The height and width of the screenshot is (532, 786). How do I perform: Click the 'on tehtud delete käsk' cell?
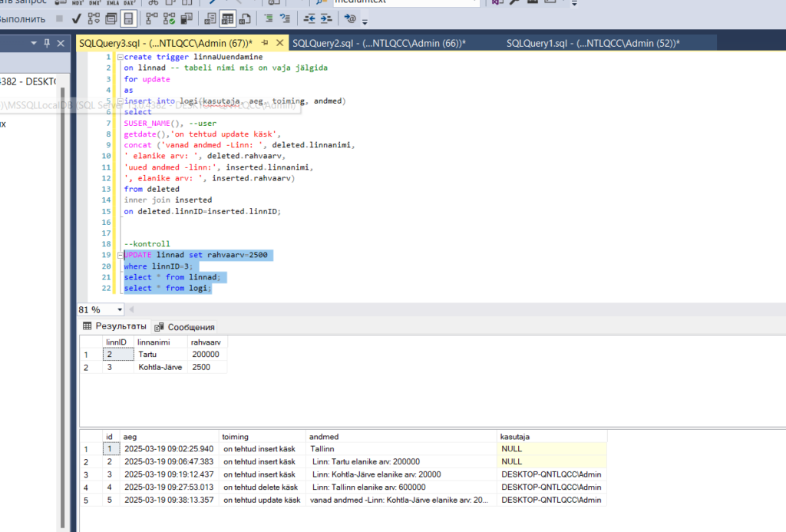263,487
